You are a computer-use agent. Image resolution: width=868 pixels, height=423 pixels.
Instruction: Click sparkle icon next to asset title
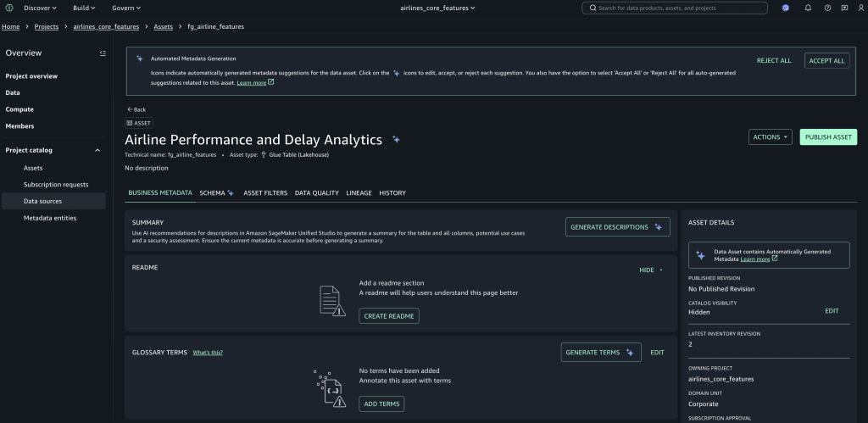click(396, 140)
